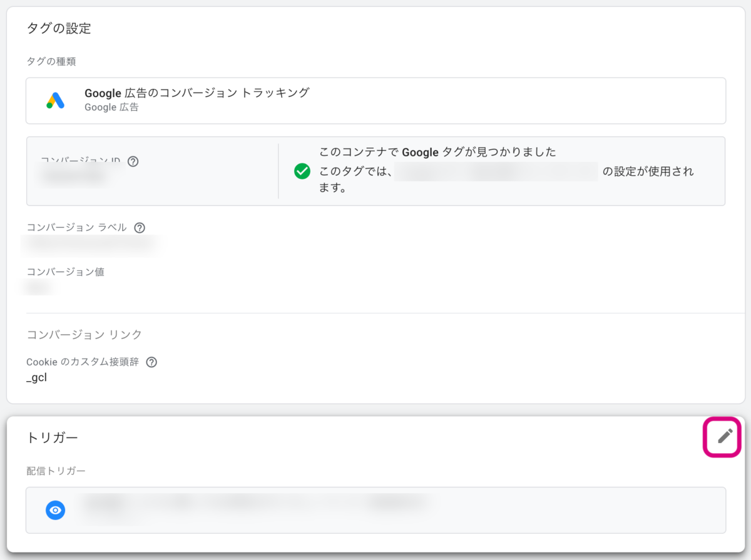Open help icon beside コンバージョン ID
Screen dimensions: 751x560
pos(133,161)
